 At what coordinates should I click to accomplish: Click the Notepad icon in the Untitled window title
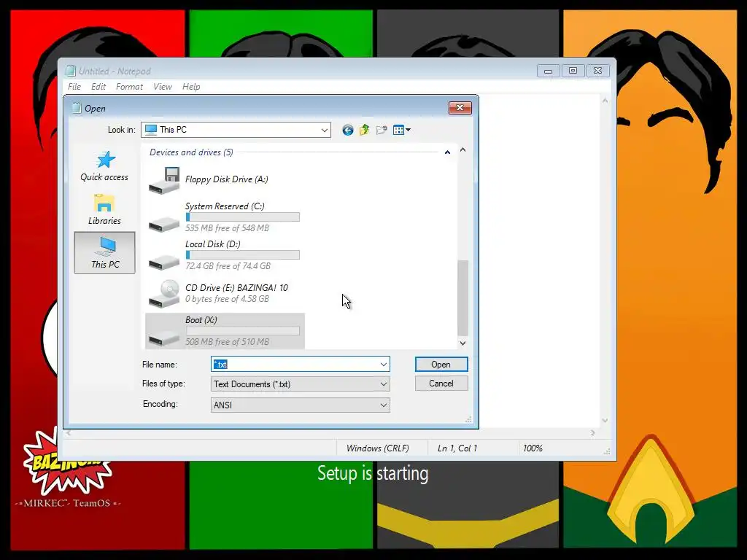pyautogui.click(x=71, y=71)
